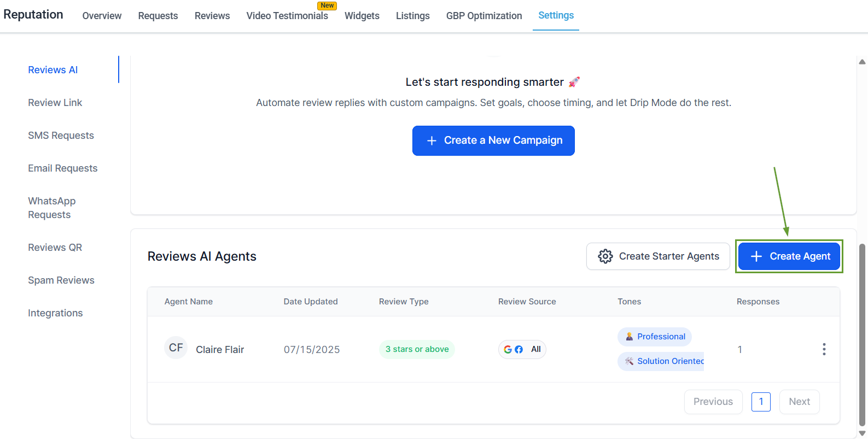Click the Claire Flair agent name
Screen dimensions: 868x441
pos(220,350)
